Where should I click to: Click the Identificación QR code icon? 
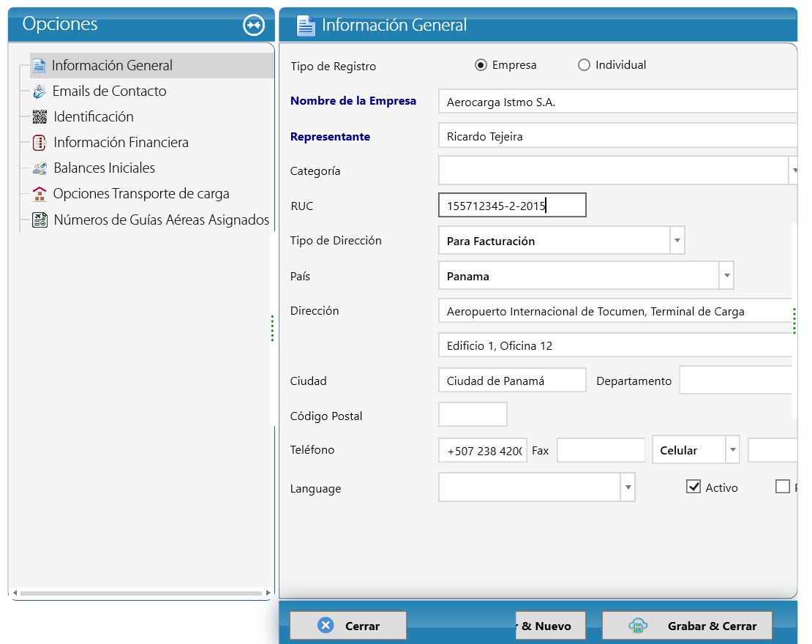40,117
